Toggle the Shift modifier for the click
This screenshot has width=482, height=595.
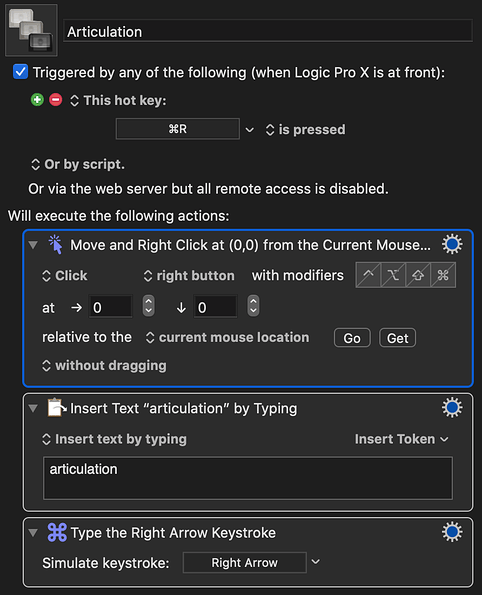(x=418, y=275)
